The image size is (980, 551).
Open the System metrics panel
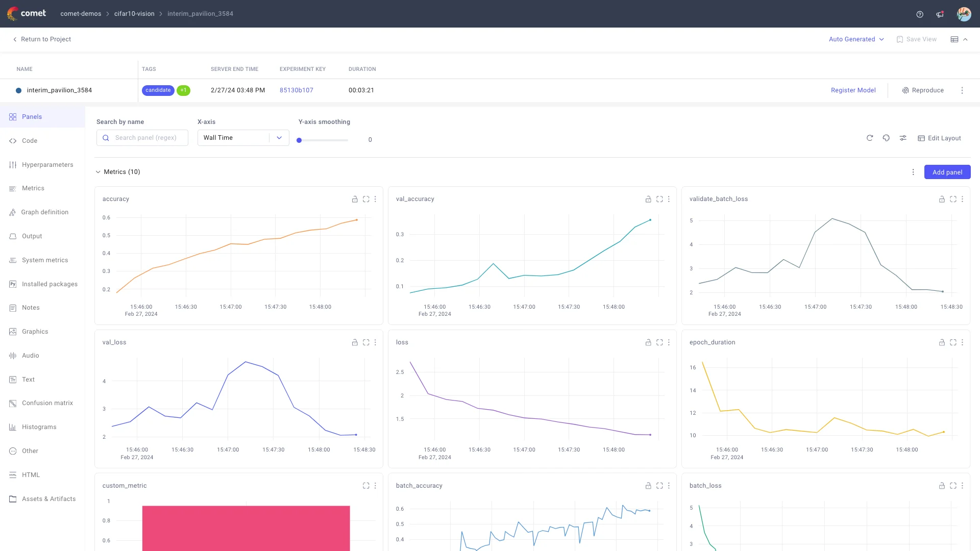[x=44, y=260]
